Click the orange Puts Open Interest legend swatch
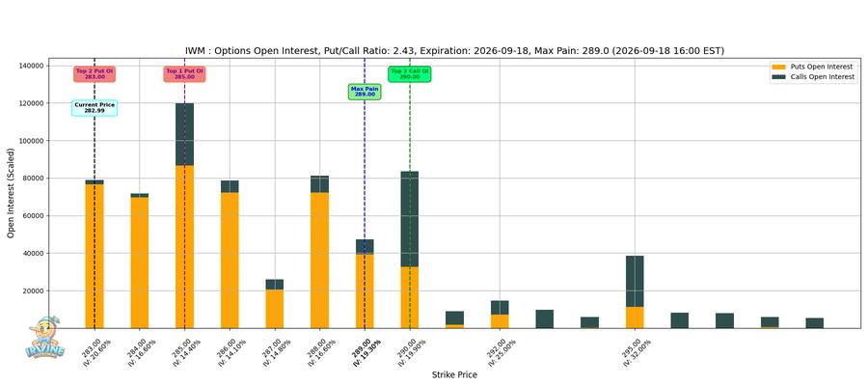The width and height of the screenshot is (868, 386). pyautogui.click(x=777, y=67)
